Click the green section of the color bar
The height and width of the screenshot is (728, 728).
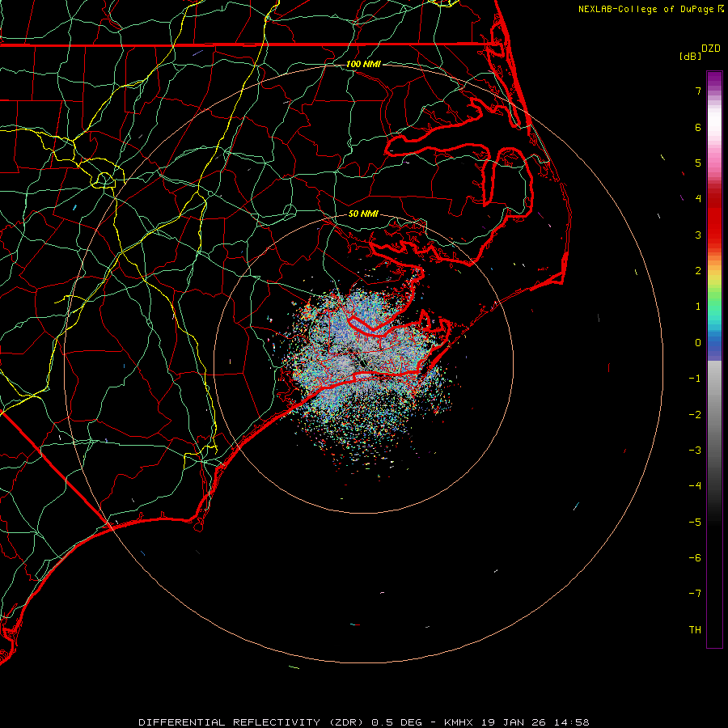pos(713,295)
